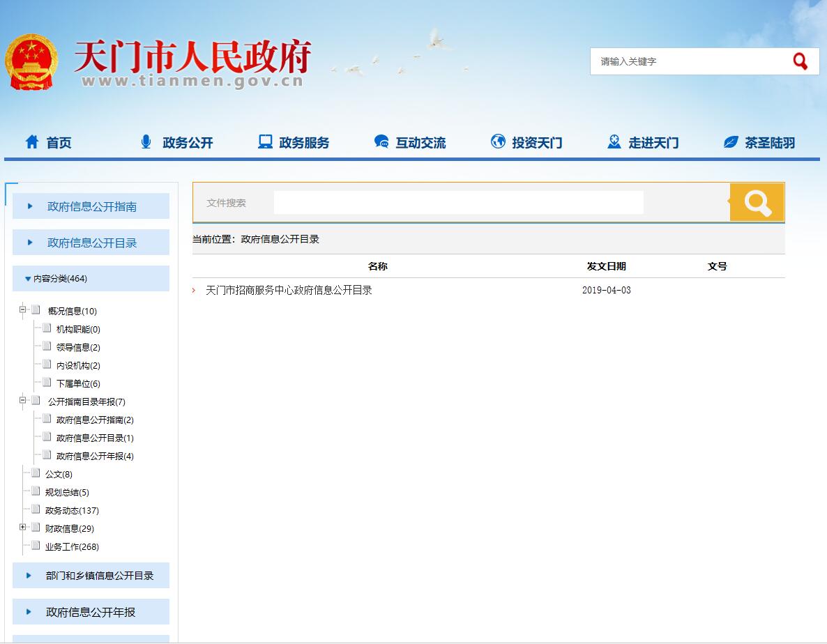Click the globe icon beside 投资天门

[x=498, y=142]
